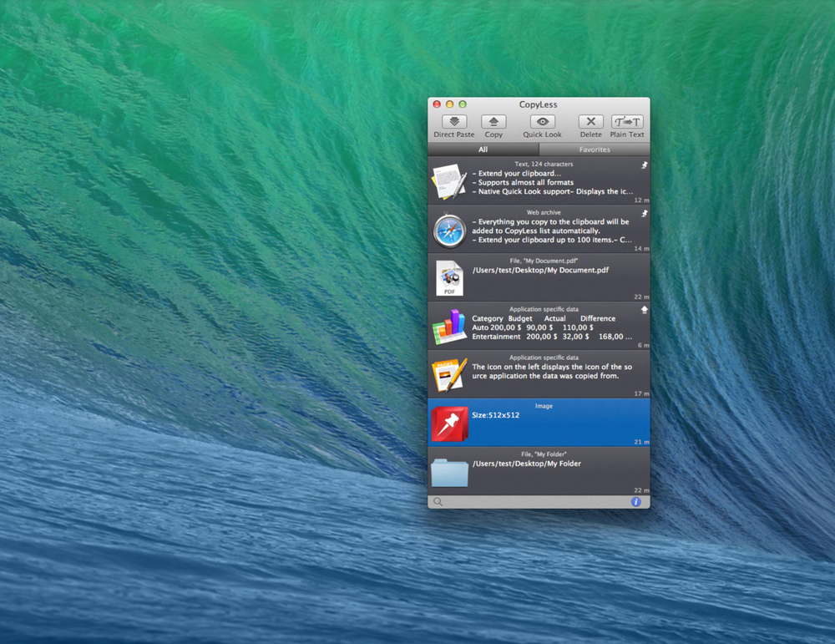This screenshot has height=644, width=835.
Task: Click "Text, 124 characters" header label
Action: 544,164
